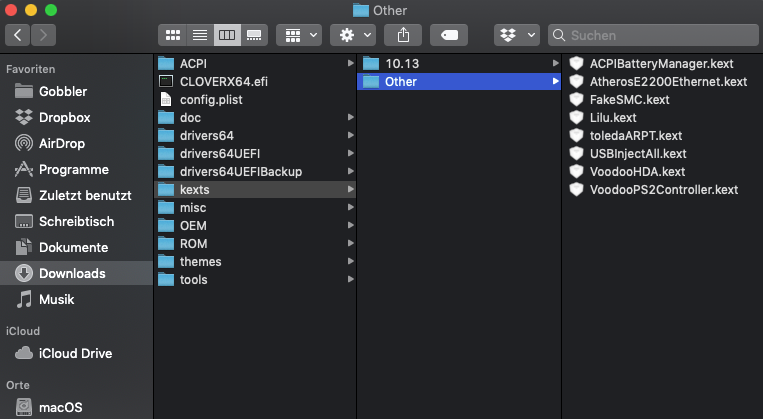
Task: Click the doc folder icon
Action: coord(166,118)
